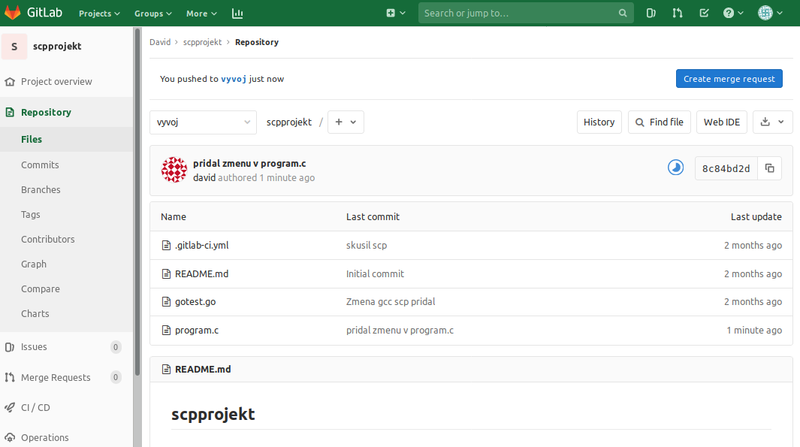Click skusil scp commit message
Viewport: 800px width, 447px height.
366,245
